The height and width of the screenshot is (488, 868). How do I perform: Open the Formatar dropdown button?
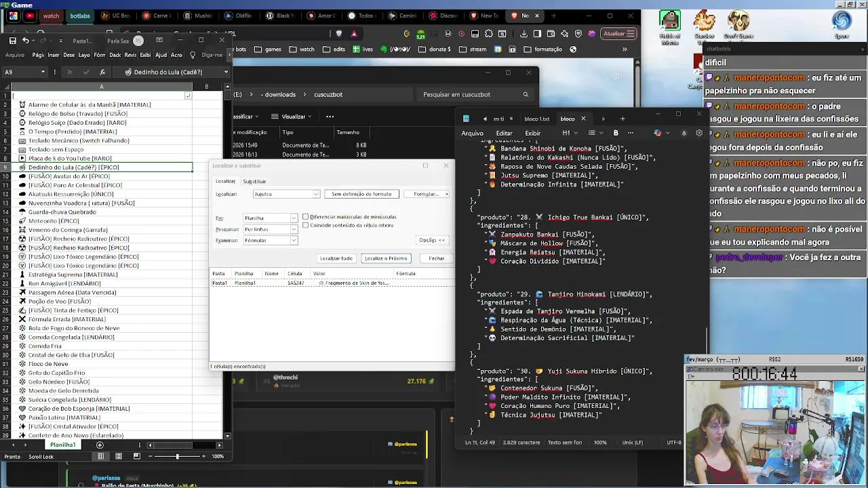coord(427,195)
